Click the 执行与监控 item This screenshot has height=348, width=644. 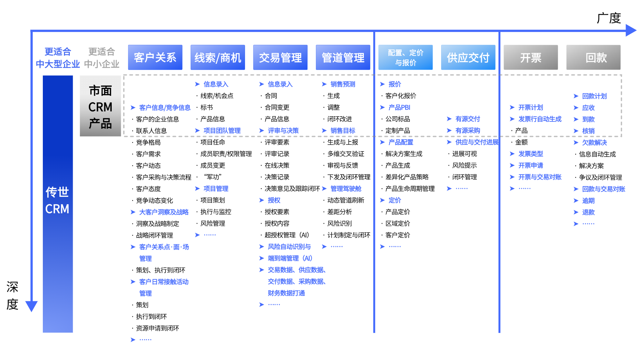pos(216,212)
